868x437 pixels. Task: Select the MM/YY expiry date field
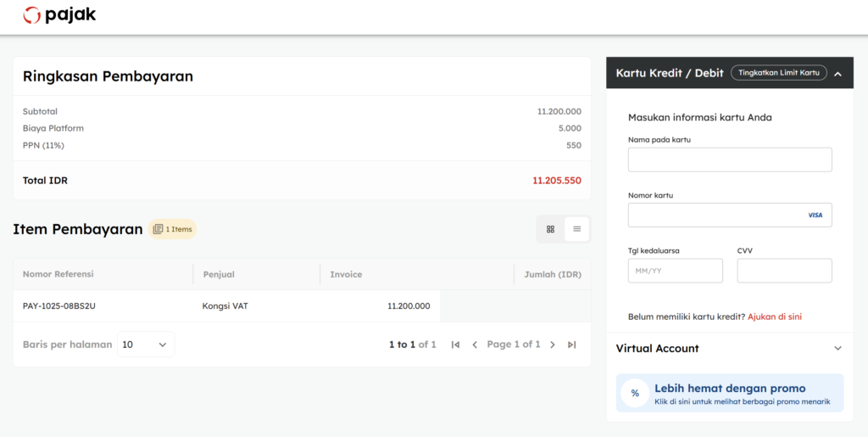pyautogui.click(x=675, y=271)
